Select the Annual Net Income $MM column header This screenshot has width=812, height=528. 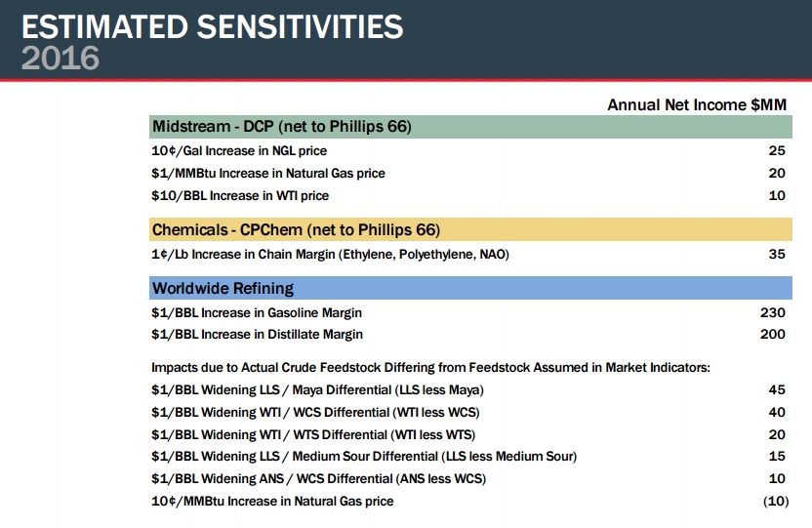[697, 104]
